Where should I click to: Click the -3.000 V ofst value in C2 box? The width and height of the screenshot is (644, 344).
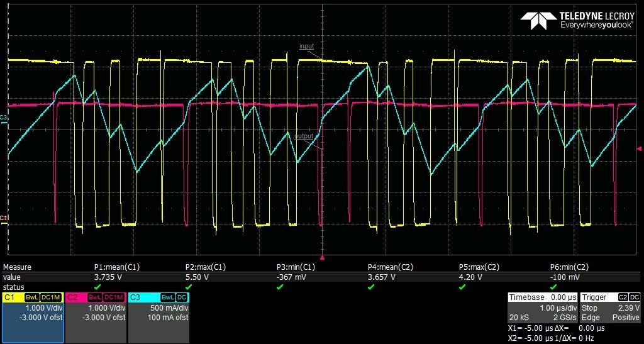104,318
